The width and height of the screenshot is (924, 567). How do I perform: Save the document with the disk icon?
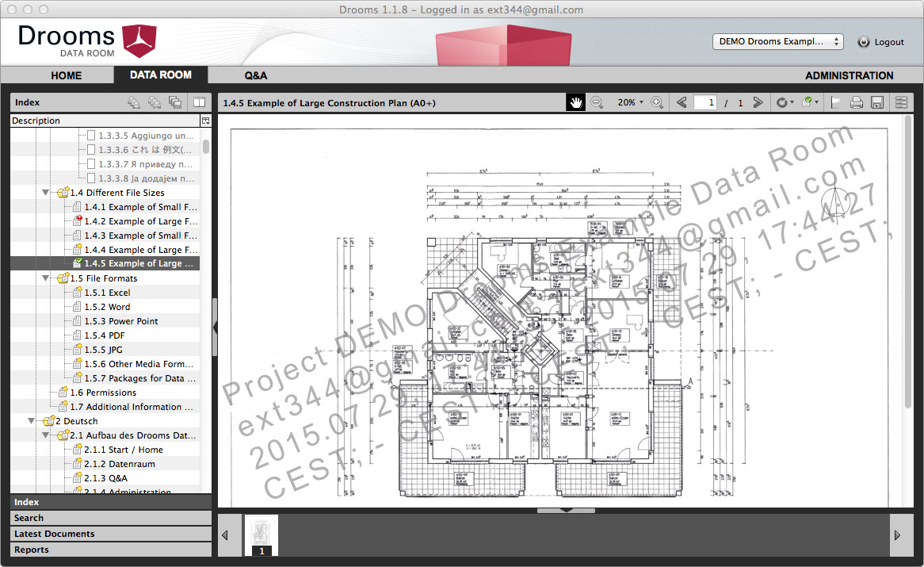point(877,102)
